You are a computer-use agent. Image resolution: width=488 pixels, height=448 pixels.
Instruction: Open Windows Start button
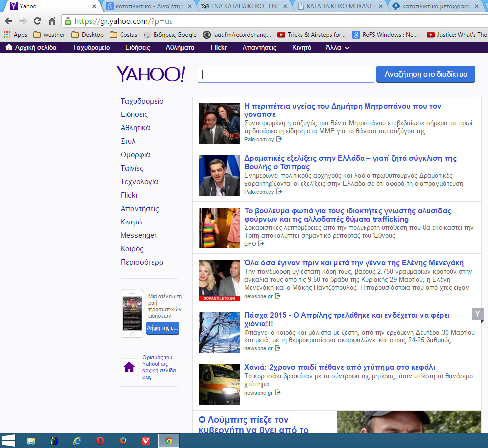pyautogui.click(x=9, y=441)
